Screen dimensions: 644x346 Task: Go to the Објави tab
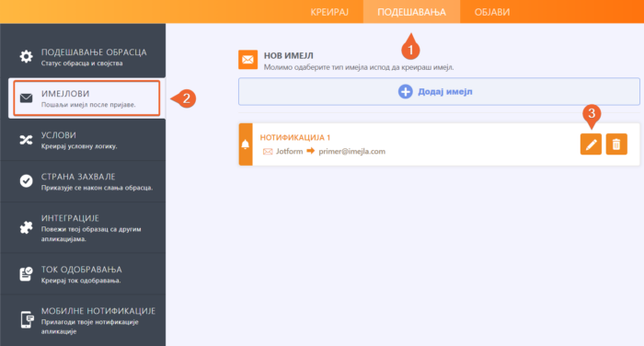pyautogui.click(x=492, y=12)
